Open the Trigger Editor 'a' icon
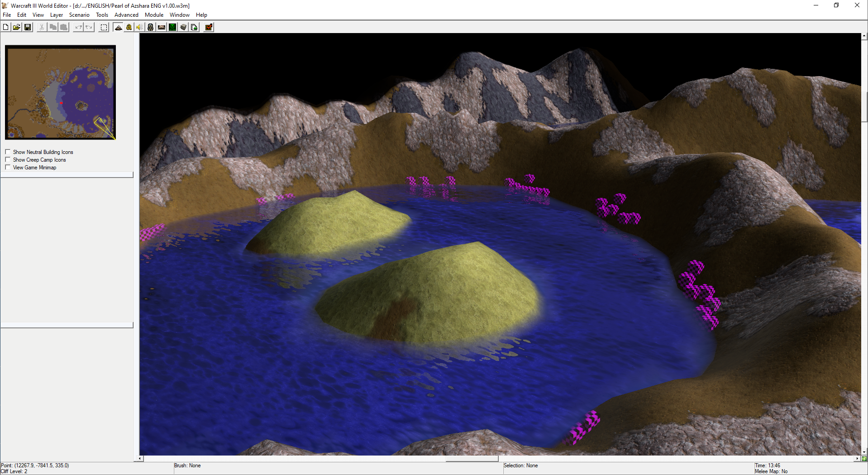The image size is (868, 475). tap(129, 27)
